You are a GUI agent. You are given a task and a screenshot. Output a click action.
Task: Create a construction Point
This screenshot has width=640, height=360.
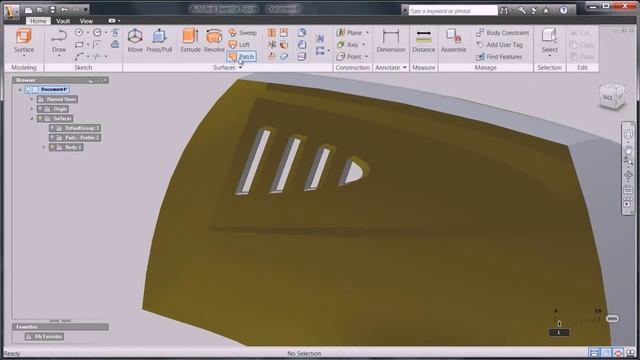(x=349, y=57)
